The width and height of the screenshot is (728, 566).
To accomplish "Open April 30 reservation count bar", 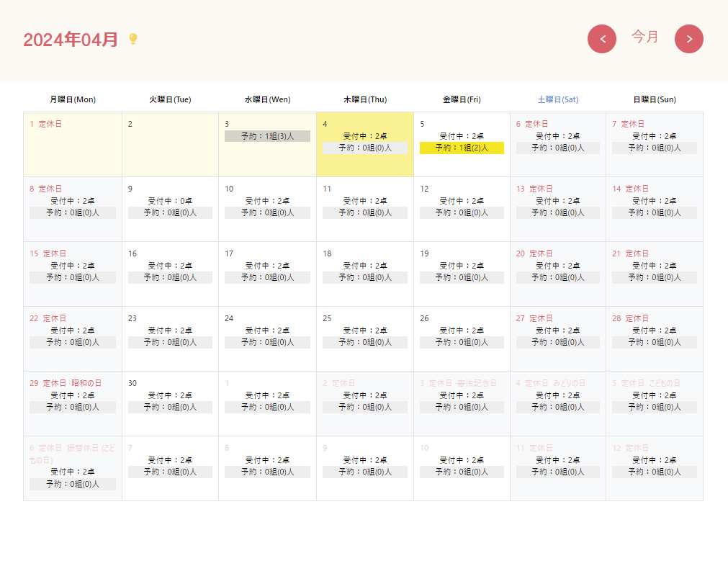I will pyautogui.click(x=170, y=407).
